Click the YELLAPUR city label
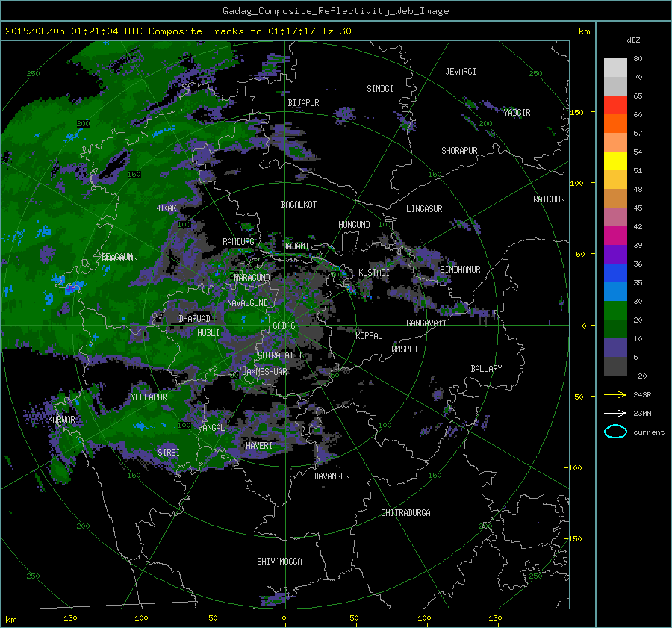This screenshot has width=672, height=628. (x=149, y=397)
